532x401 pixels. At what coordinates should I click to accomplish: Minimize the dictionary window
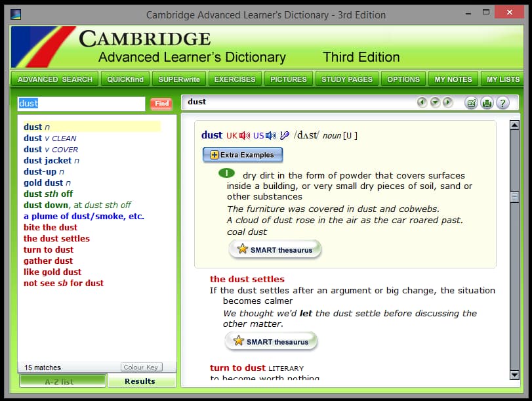[x=468, y=14]
